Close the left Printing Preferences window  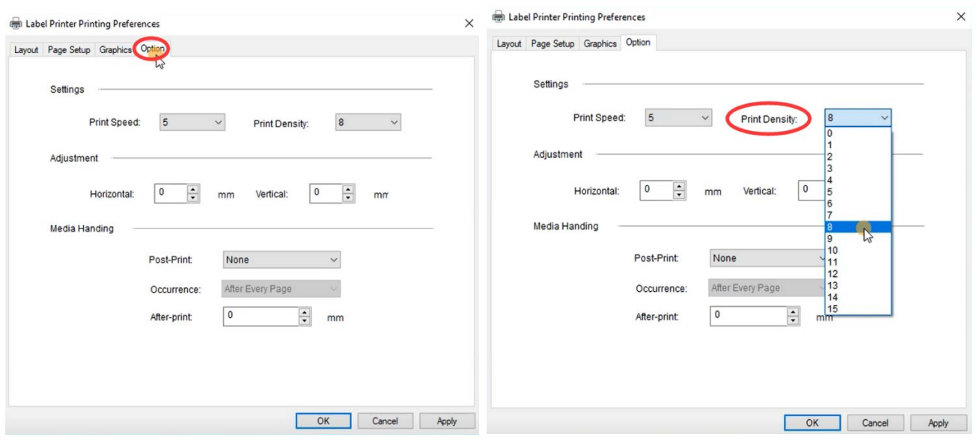pyautogui.click(x=469, y=24)
